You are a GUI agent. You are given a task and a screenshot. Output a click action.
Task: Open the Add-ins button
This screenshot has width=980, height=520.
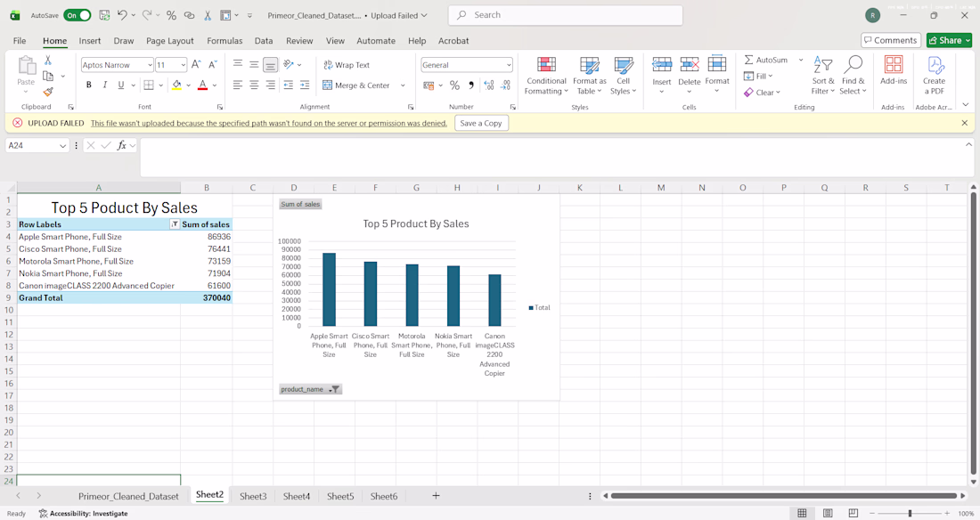(x=894, y=70)
